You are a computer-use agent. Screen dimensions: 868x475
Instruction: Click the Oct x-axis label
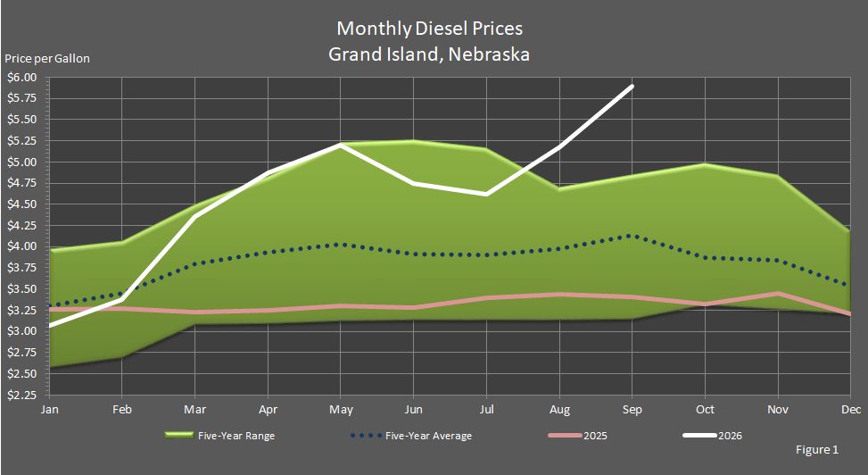point(706,410)
